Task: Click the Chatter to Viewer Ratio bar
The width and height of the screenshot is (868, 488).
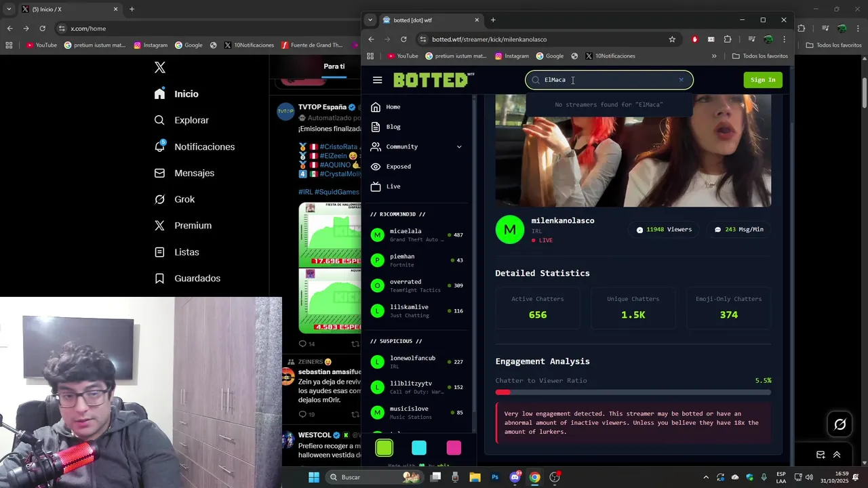Action: (x=633, y=392)
